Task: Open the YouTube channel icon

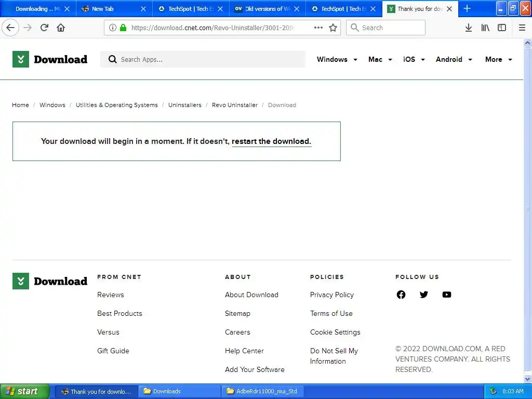Action: (x=446, y=295)
